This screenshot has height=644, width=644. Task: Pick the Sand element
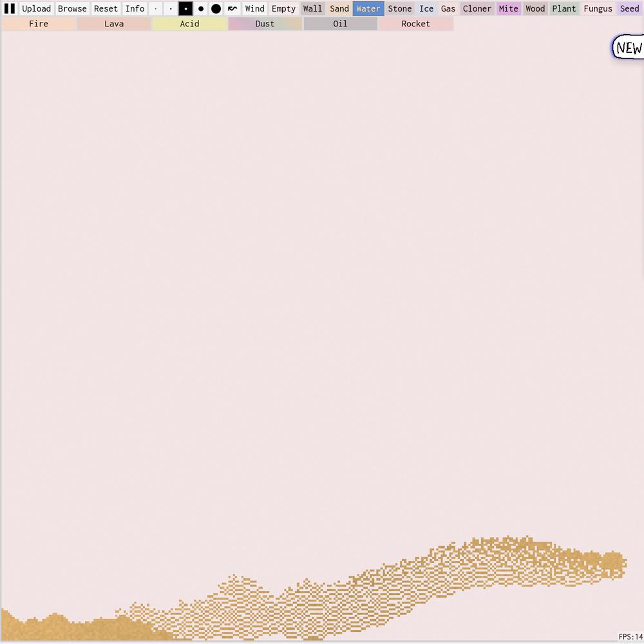pos(339,9)
